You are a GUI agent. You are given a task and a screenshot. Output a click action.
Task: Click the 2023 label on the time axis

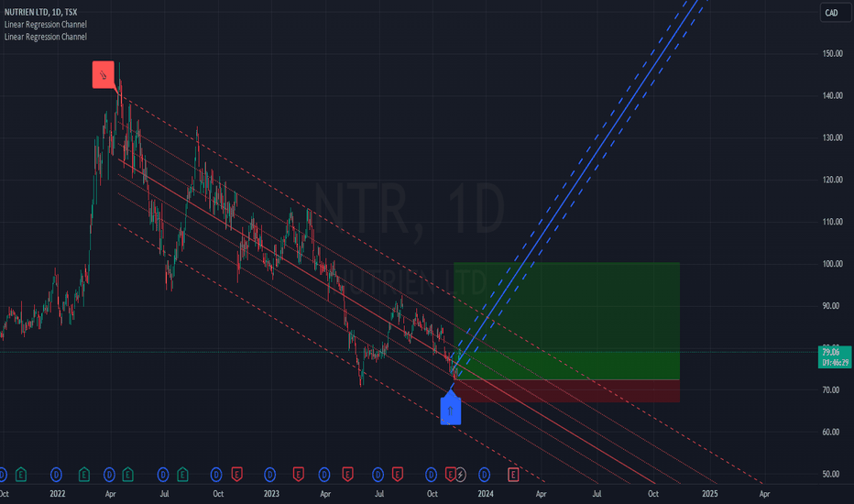click(271, 494)
